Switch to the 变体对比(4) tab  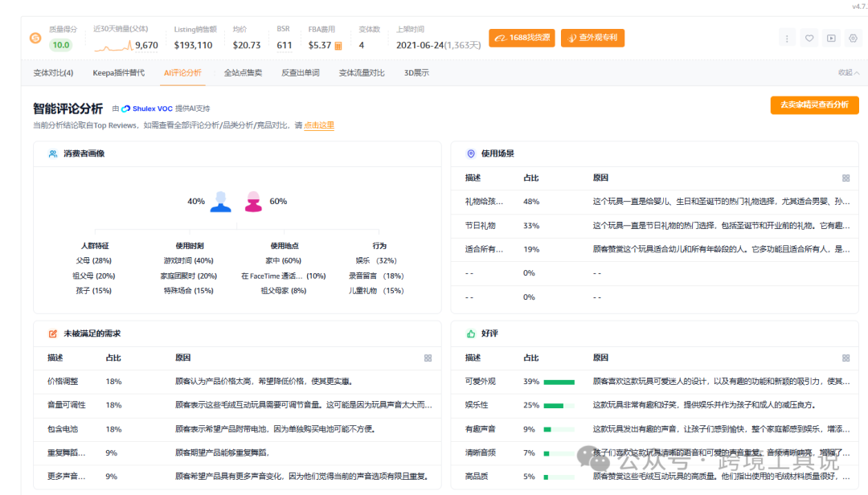tap(53, 72)
